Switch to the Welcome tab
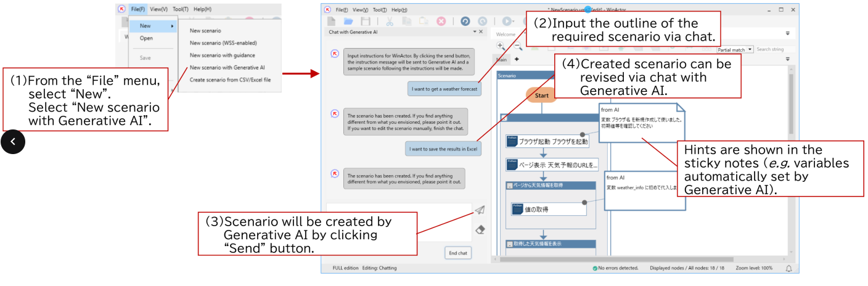 [x=506, y=35]
